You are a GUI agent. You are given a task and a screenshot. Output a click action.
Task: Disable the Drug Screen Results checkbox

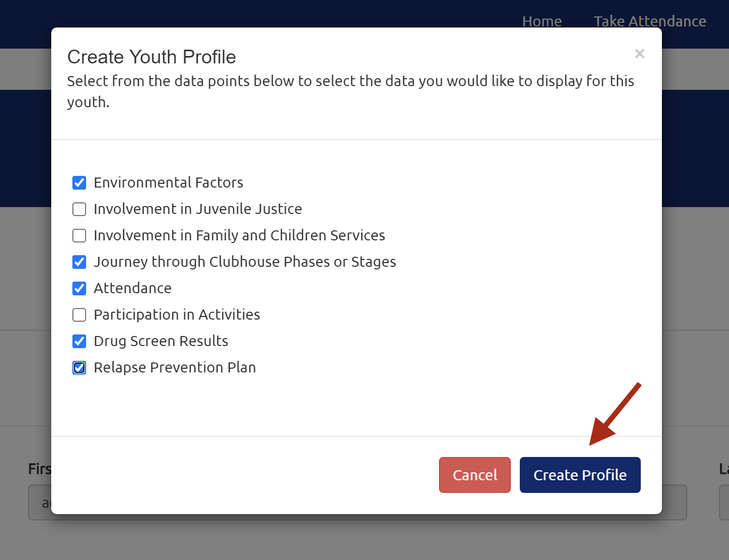pyautogui.click(x=79, y=341)
